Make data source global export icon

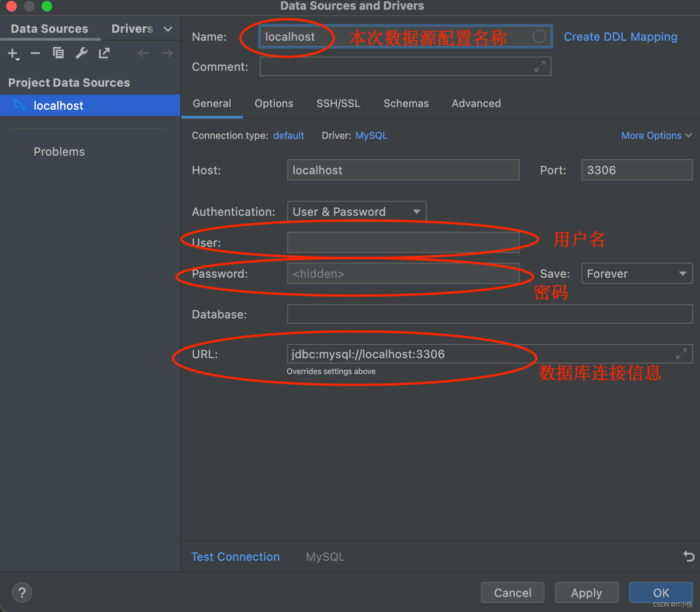pyautogui.click(x=104, y=53)
